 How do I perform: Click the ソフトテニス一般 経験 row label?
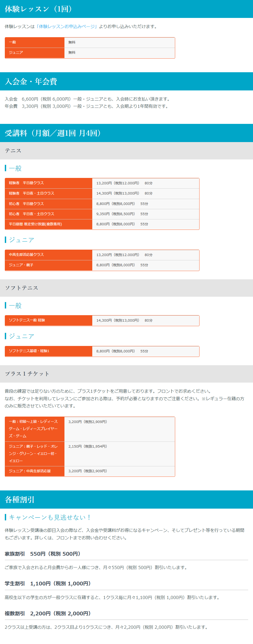tap(27, 320)
